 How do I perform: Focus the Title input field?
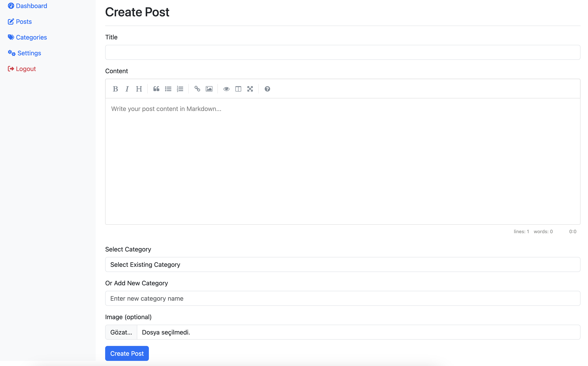click(343, 52)
